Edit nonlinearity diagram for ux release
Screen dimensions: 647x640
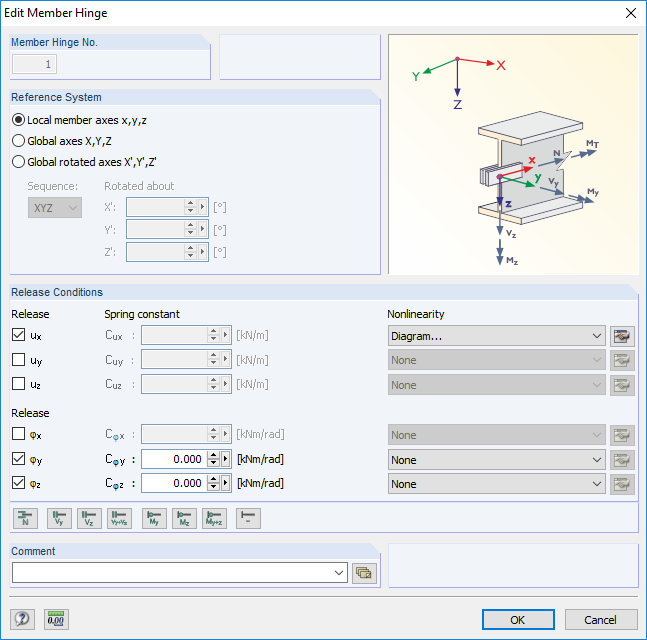click(622, 336)
